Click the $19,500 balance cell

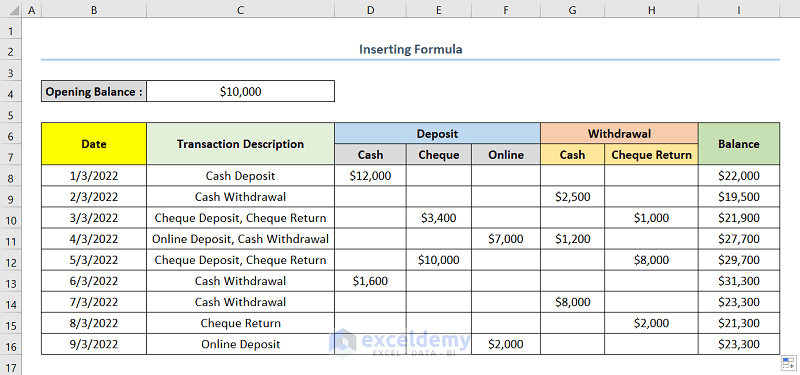(x=739, y=196)
